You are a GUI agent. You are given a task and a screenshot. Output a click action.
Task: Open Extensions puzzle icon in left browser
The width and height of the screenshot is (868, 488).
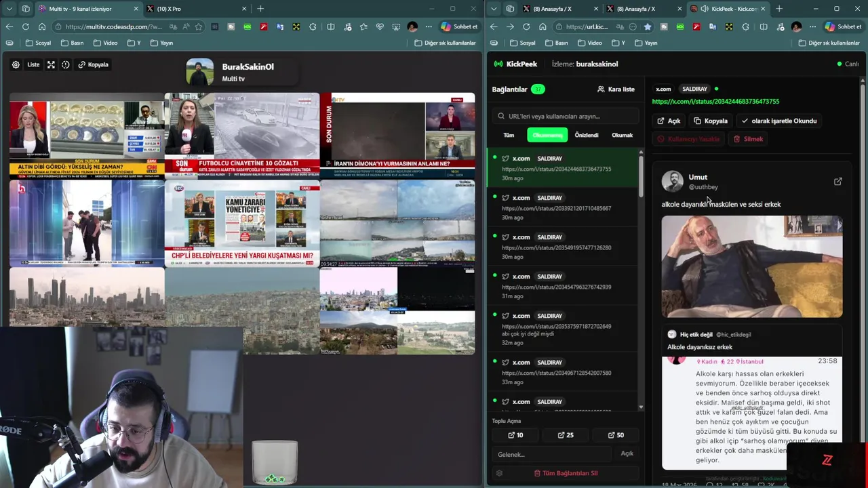pos(313,26)
